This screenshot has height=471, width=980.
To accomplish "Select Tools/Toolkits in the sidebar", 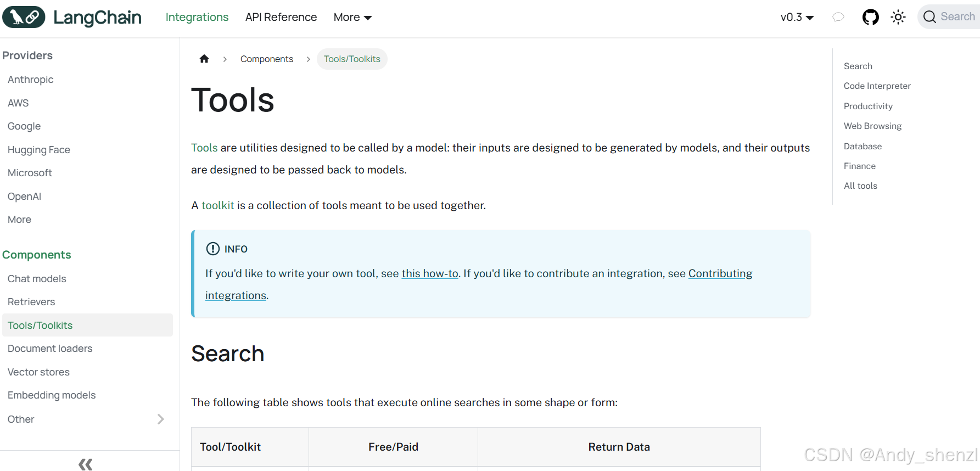I will point(87,325).
